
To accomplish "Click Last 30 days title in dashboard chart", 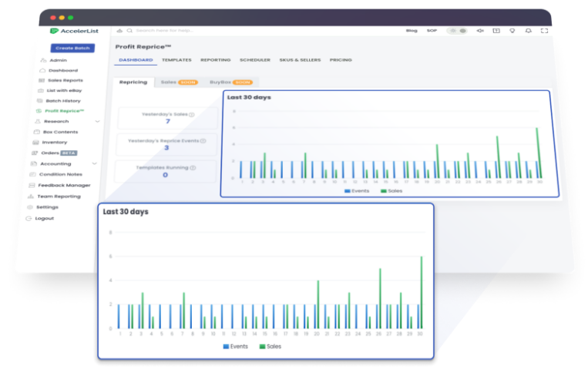I will [x=249, y=98].
